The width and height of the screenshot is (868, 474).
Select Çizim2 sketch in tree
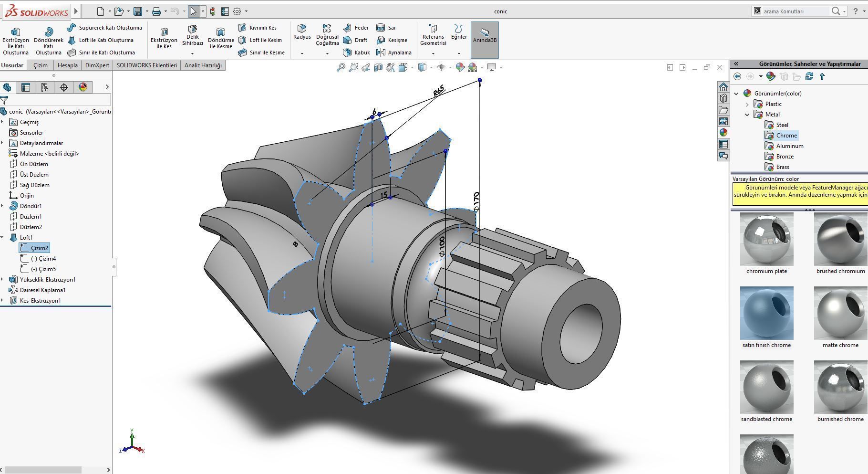tap(34, 248)
